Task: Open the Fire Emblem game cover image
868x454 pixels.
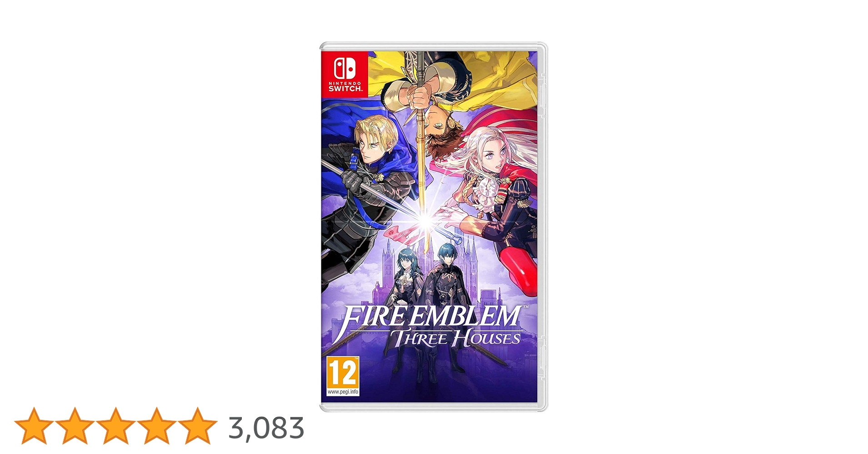Action: [434, 227]
